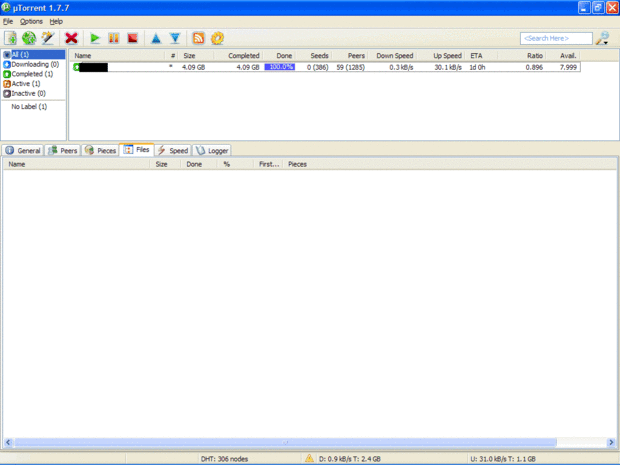The image size is (620, 465).
Task: Select the No Label (1) entry
Action: click(29, 107)
